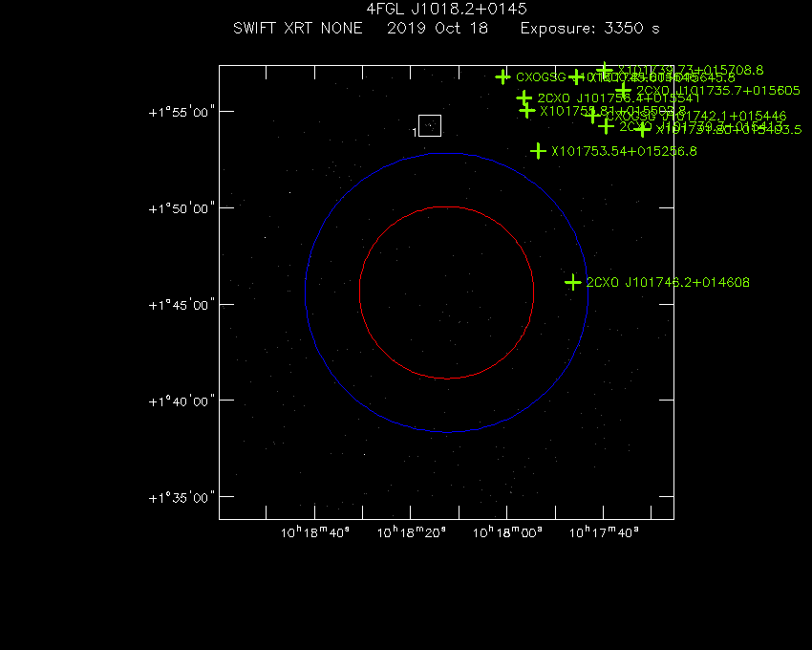Click the X101753.54+015256.8 source label

click(624, 151)
